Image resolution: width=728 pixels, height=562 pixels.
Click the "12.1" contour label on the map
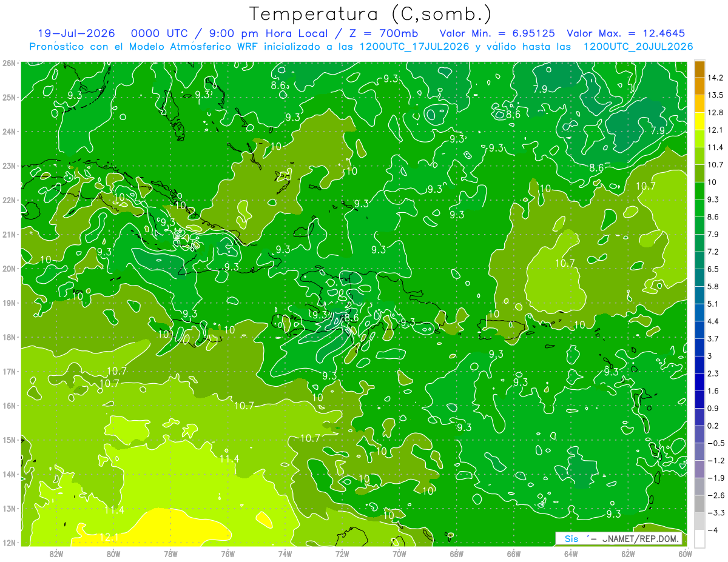[109, 538]
